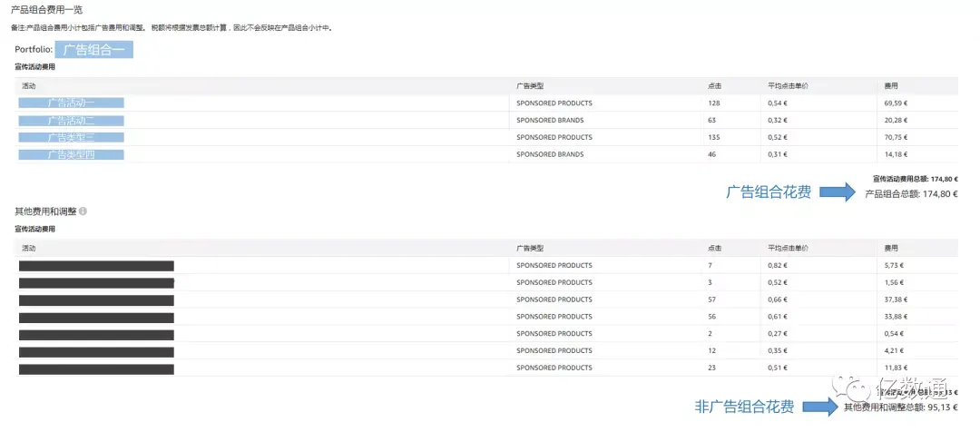Click the 69,59 € cost cell
980x432 pixels.
tap(895, 103)
